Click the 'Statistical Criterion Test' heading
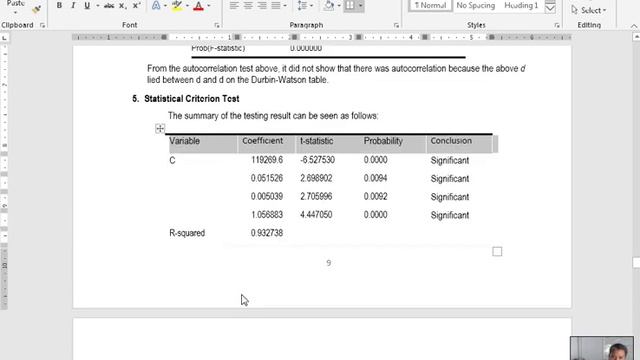The height and width of the screenshot is (360, 640). 191,99
